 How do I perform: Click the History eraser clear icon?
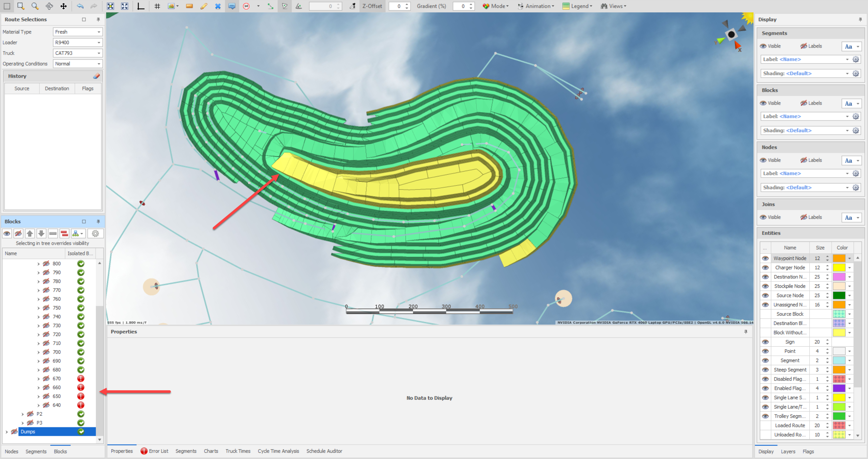point(97,76)
